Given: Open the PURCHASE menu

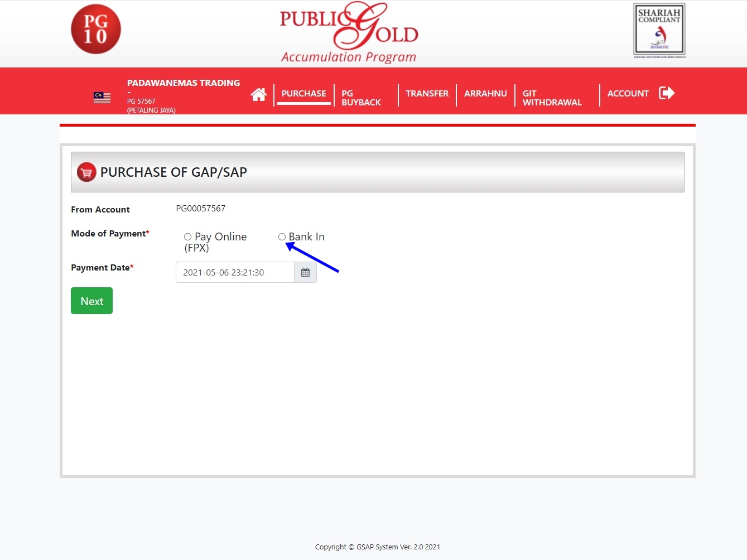Looking at the screenshot, I should click(x=303, y=94).
